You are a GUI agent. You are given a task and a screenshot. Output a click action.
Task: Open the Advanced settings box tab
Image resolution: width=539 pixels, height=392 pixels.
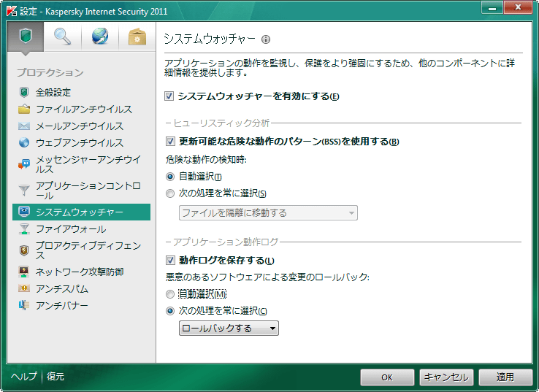click(137, 36)
